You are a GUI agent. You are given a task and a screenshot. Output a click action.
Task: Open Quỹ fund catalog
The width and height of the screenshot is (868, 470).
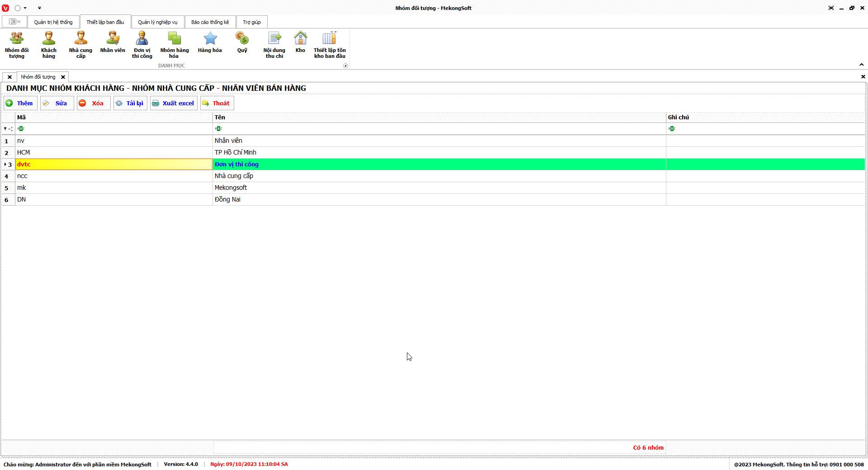coord(242,42)
